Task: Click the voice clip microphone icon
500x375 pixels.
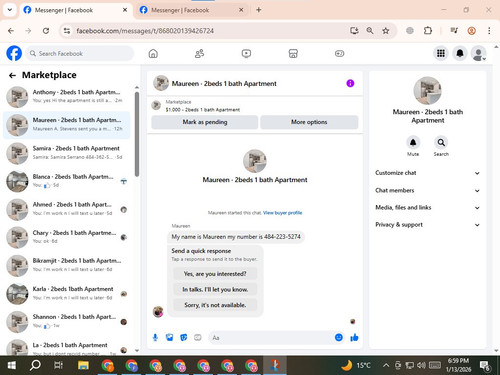Action: point(155,338)
